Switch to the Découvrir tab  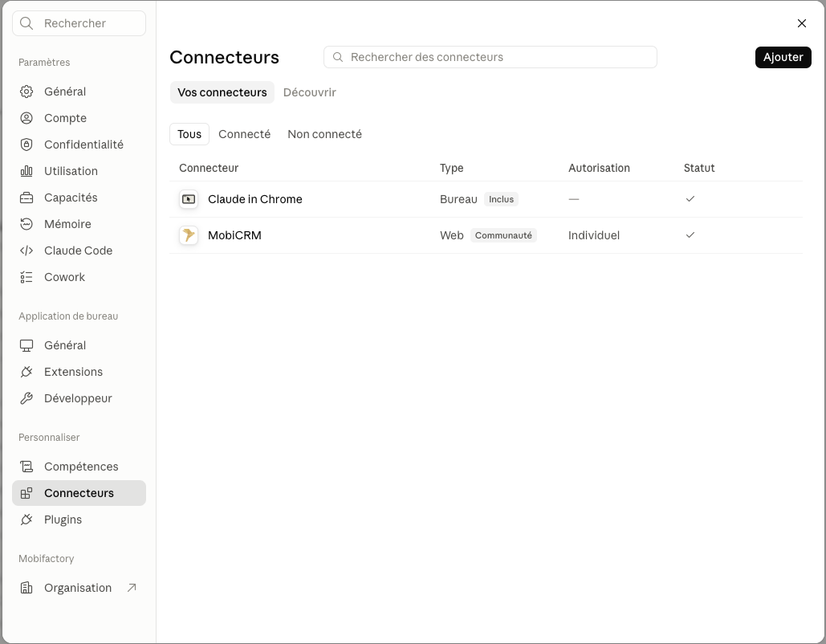310,92
